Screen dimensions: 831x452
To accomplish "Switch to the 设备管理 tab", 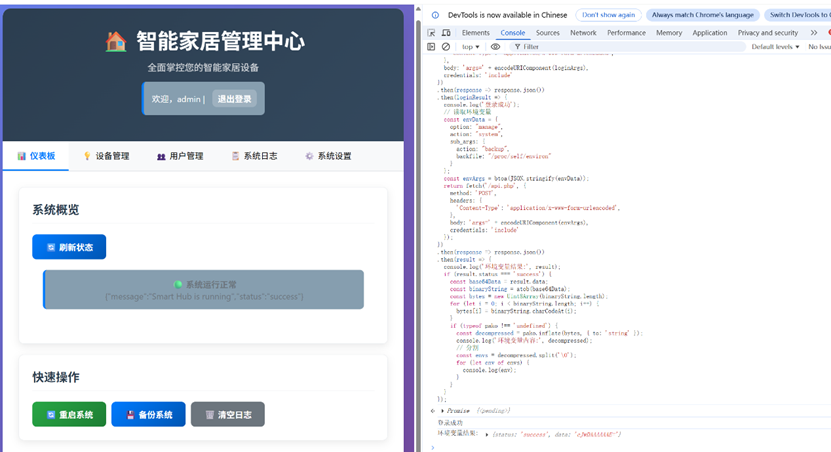I will tap(106, 156).
